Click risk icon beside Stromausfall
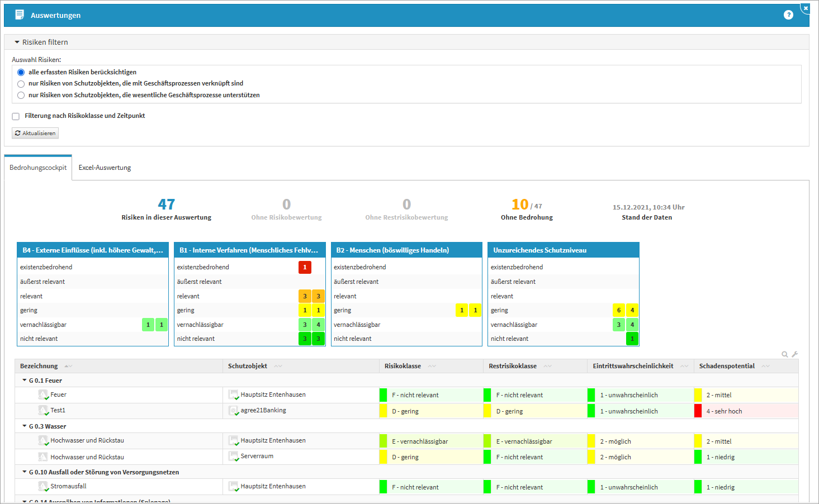Image resolution: width=819 pixels, height=504 pixels. [43, 487]
